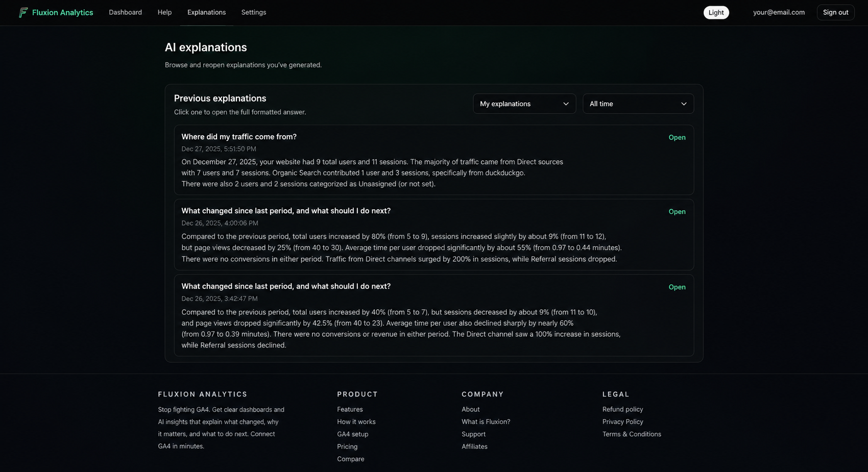Viewport: 868px width, 472px height.
Task: Click the All time dropdown chevron
Action: pyautogui.click(x=684, y=104)
